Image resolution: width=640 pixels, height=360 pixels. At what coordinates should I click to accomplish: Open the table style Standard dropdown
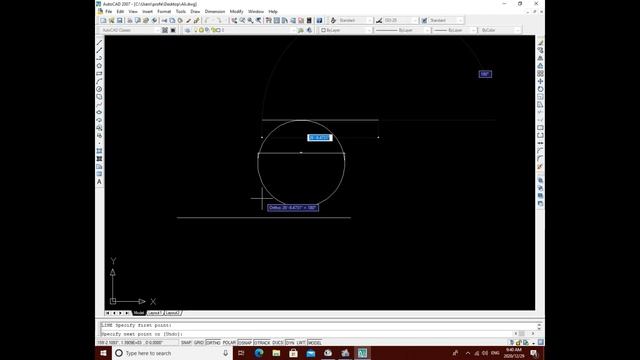point(446,20)
